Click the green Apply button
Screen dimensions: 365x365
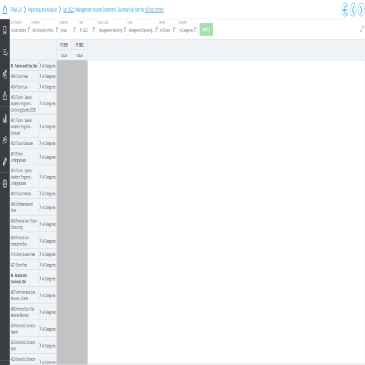[206, 30]
